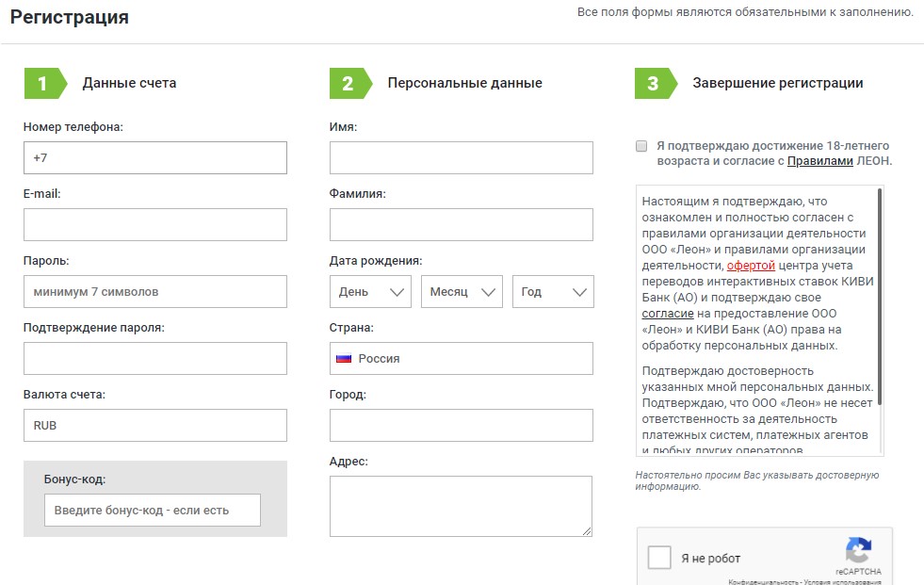Tick the "Я не робот" captcha checkbox

659,558
